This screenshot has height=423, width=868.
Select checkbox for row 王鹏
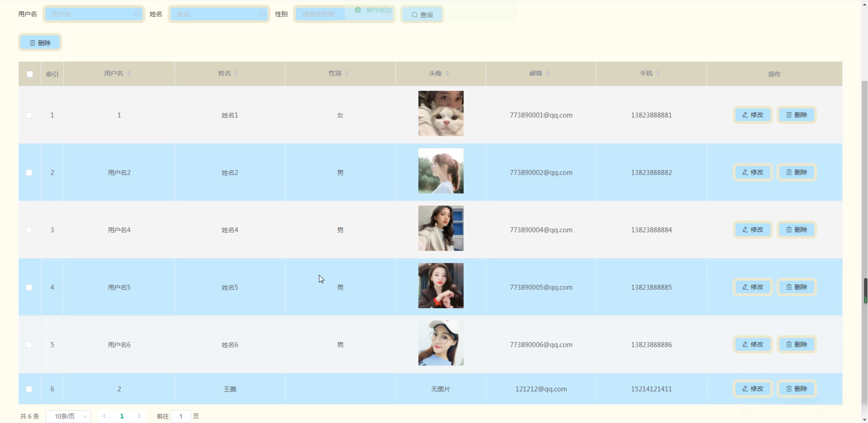(29, 389)
